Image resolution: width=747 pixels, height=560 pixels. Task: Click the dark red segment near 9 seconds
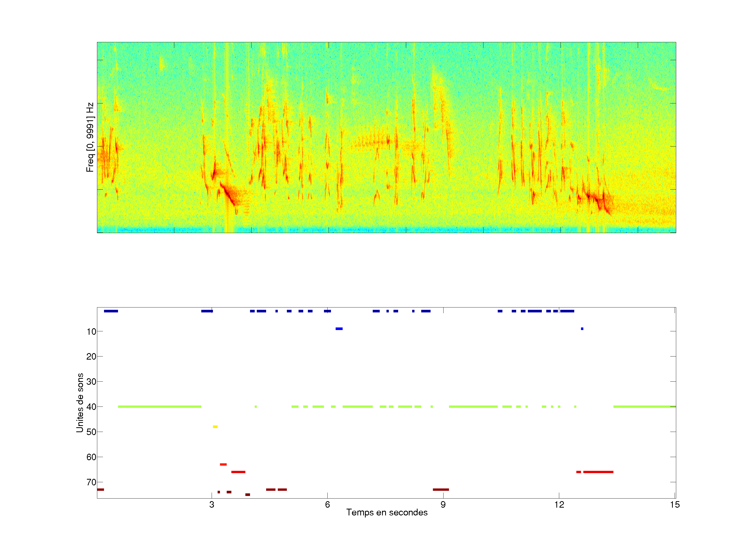point(441,489)
